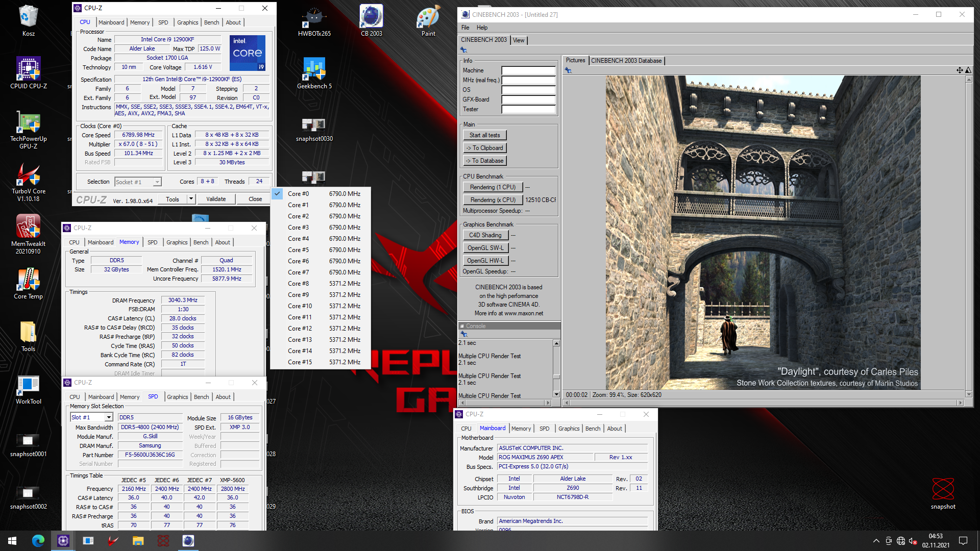Run the Rendering (x CPU) benchmark
980x551 pixels.
493,200
